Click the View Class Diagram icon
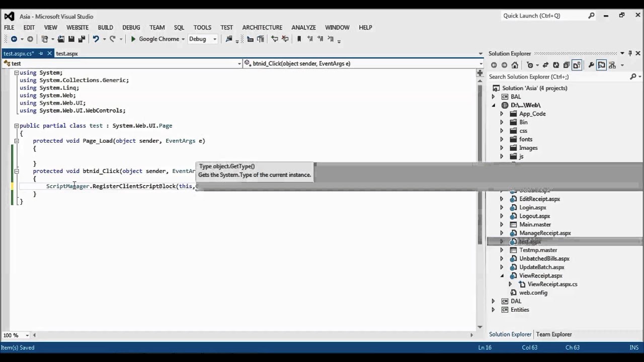The width and height of the screenshot is (644, 362). click(x=613, y=65)
